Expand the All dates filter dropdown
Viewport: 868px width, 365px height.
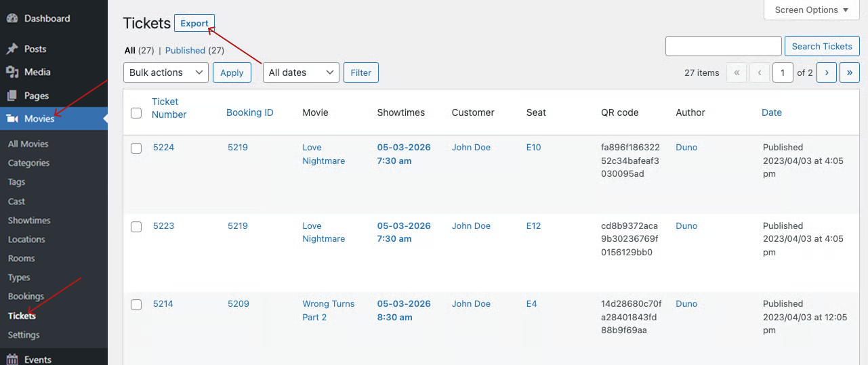(301, 72)
